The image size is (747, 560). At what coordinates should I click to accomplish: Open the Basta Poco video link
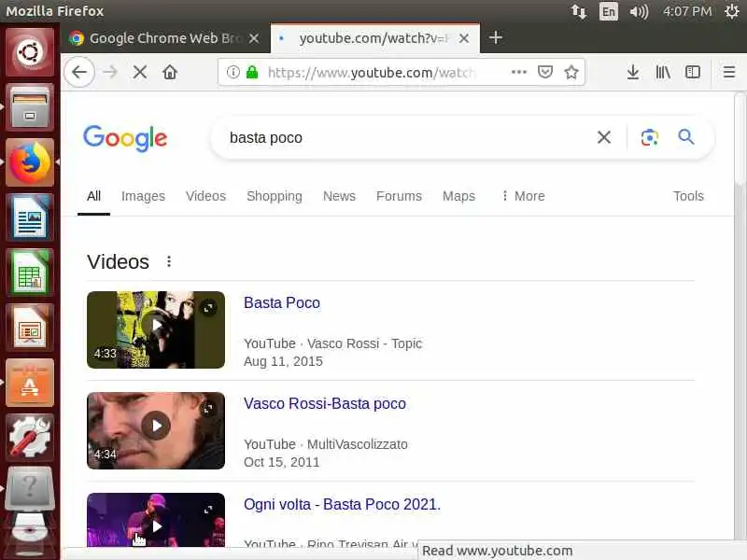click(x=282, y=302)
